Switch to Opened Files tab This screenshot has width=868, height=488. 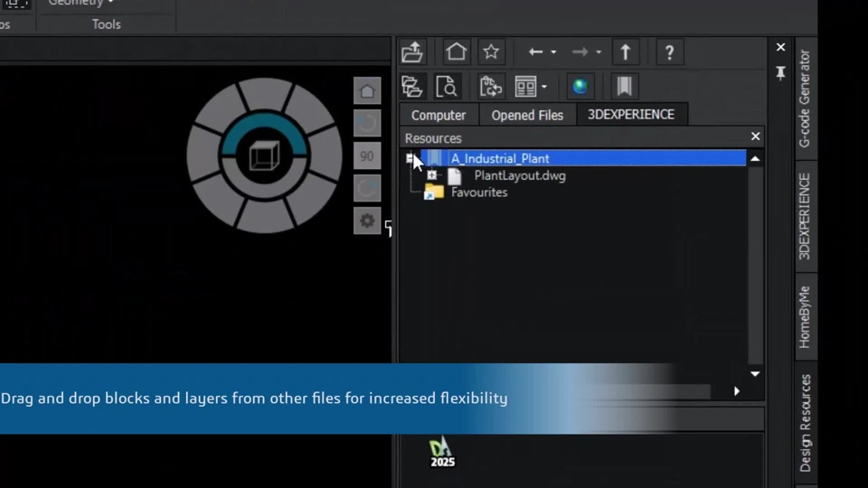tap(527, 115)
